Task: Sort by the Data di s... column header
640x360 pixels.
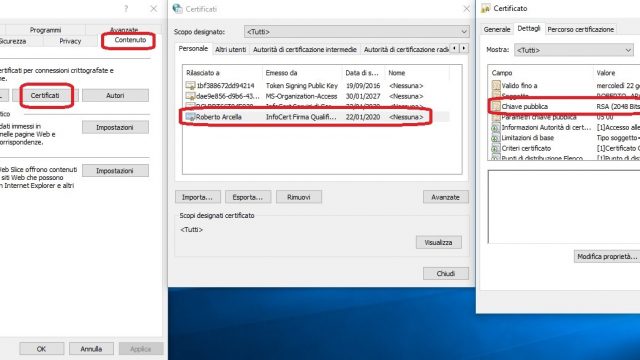Action: point(363,73)
